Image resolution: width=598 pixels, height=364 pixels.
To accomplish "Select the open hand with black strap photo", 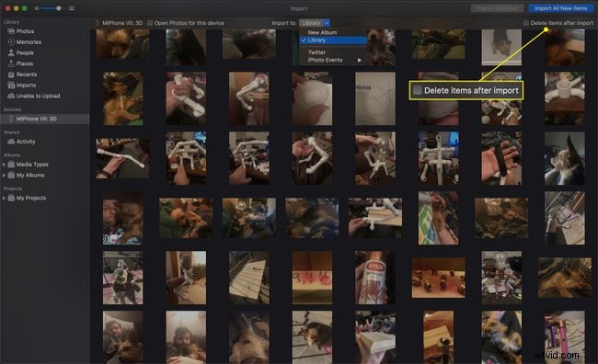I will click(501, 158).
